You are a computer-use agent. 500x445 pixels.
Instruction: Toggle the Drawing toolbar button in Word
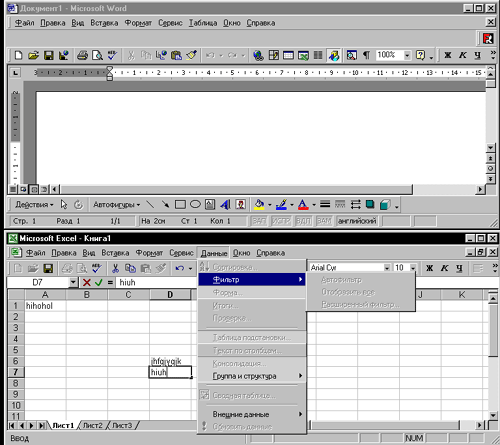click(x=333, y=55)
